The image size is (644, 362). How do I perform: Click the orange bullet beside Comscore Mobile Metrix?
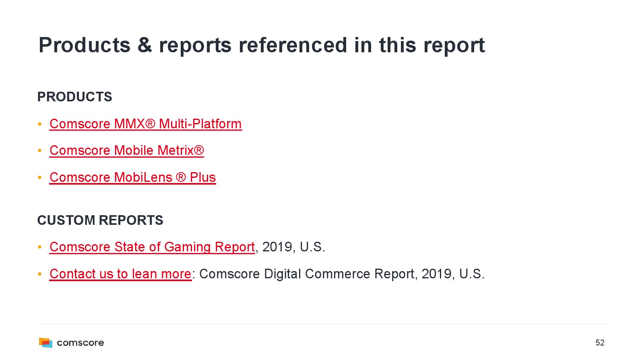[x=40, y=151]
